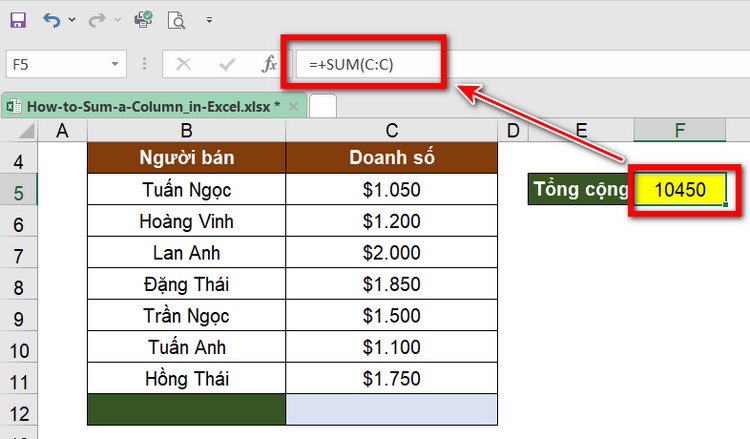Click the 'Tổng cộng' label cell
The width and height of the screenshot is (750, 439).
pyautogui.click(x=581, y=189)
